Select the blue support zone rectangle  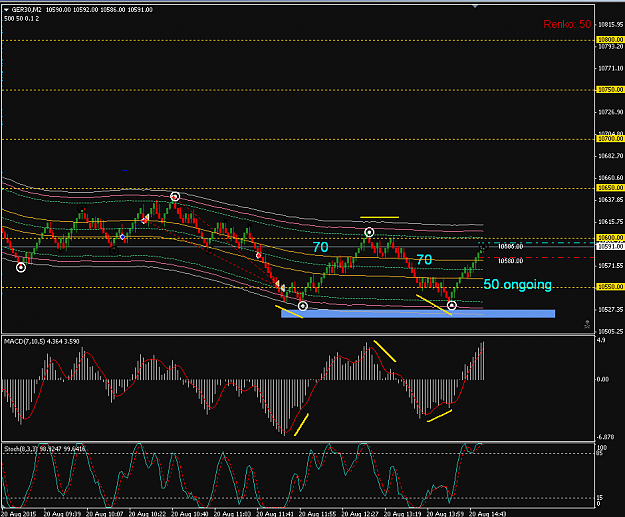(418, 314)
